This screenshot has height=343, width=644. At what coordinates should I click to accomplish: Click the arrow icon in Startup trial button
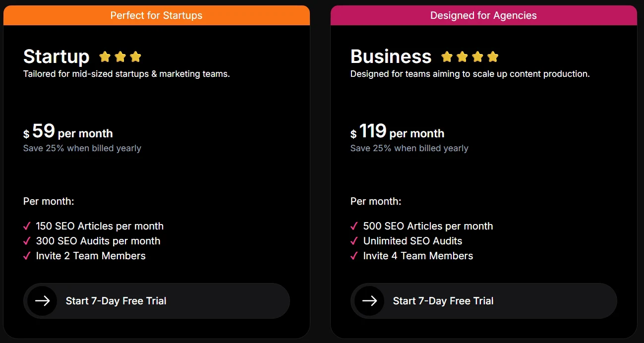pos(42,300)
